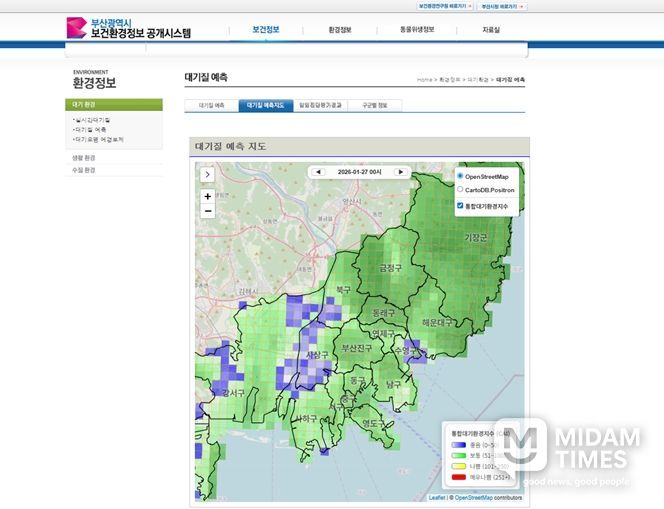Open the 환경정보 top menu
This screenshot has width=664, height=509.
pyautogui.click(x=340, y=29)
